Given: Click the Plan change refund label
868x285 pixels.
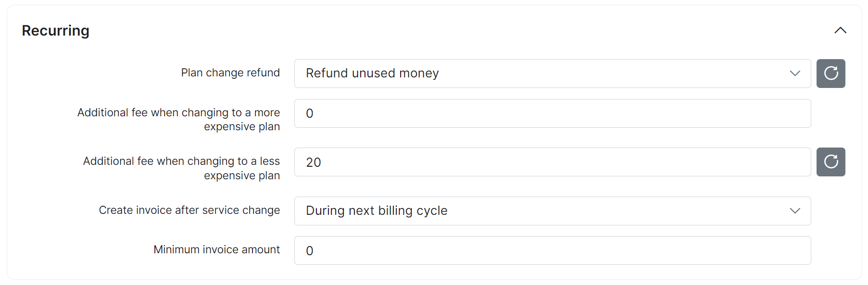Looking at the screenshot, I should click(x=230, y=73).
